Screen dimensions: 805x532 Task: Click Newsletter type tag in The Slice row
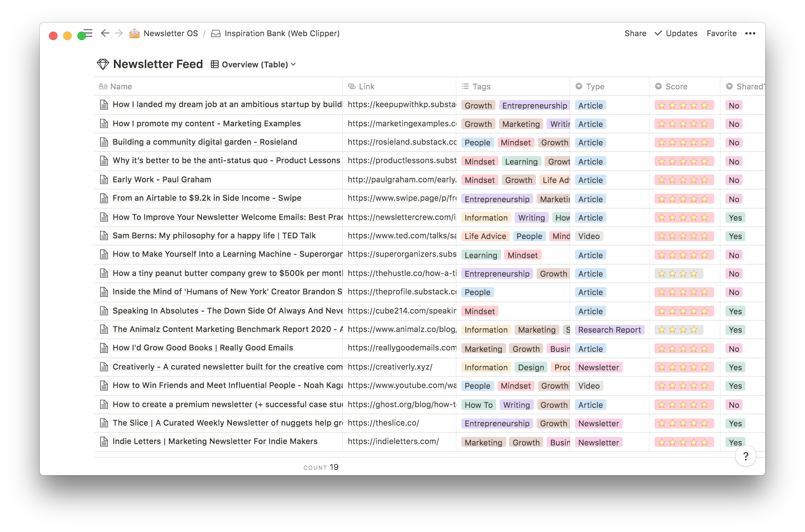point(598,423)
